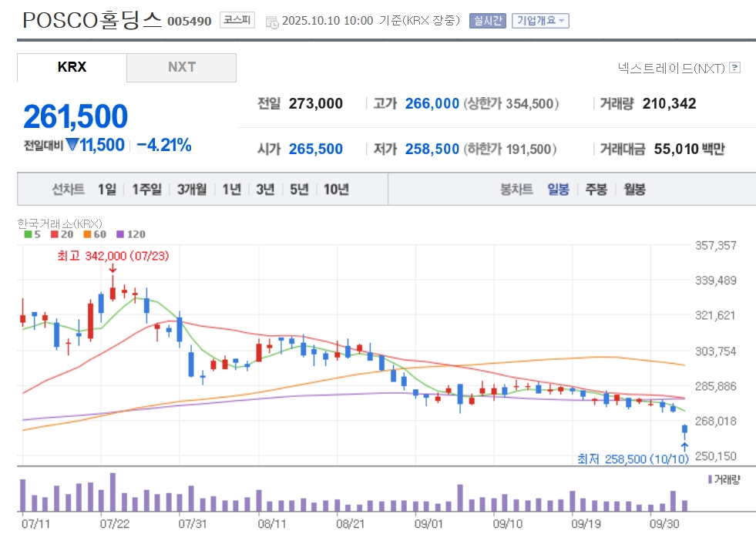Click the purple 거래량 volume legend marker
The height and width of the screenshot is (551, 756).
[x=711, y=479]
